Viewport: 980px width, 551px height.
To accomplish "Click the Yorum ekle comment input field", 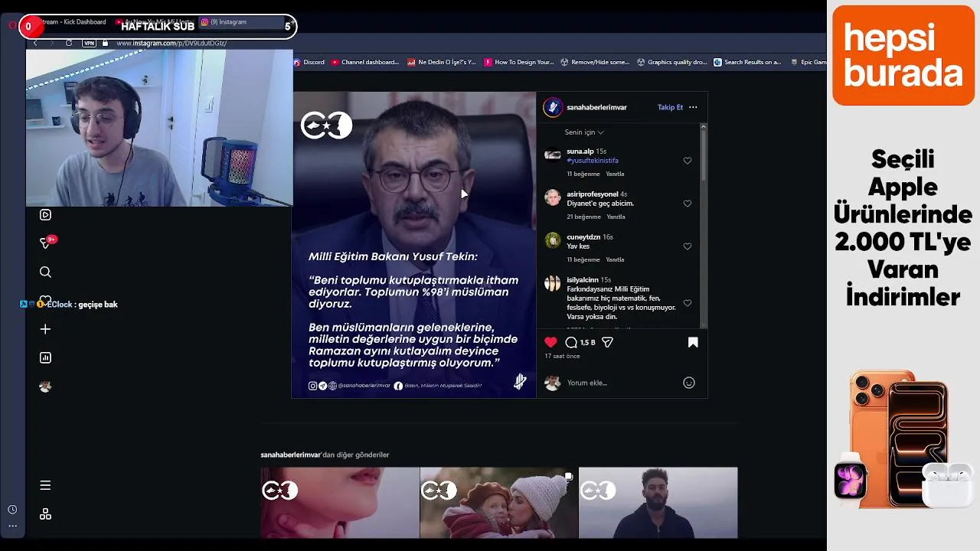I will 620,383.
